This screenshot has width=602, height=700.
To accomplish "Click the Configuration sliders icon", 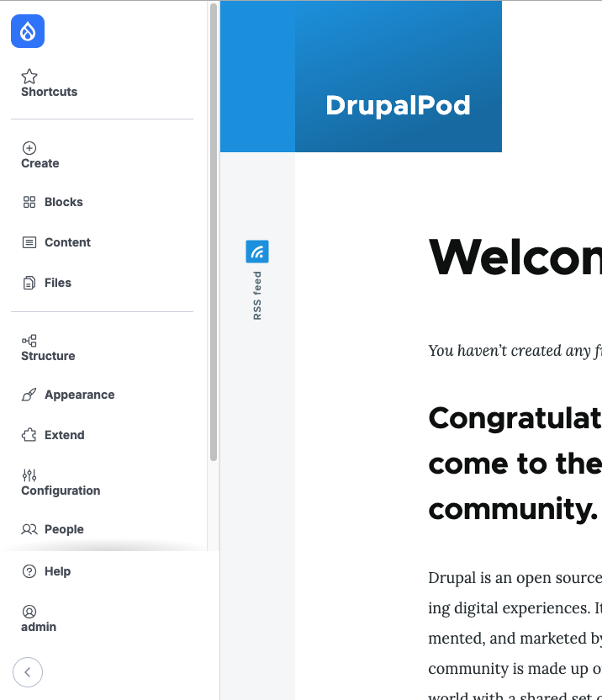I will (29, 475).
